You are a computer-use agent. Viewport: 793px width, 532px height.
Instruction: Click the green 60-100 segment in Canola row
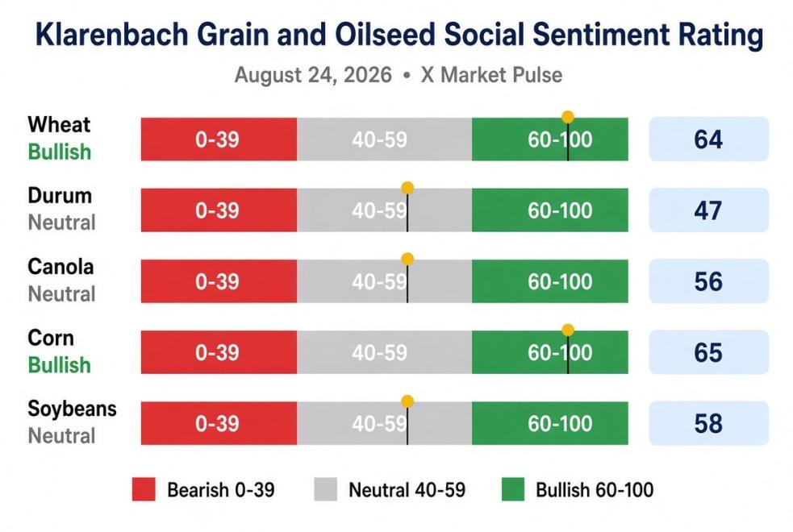550,281
